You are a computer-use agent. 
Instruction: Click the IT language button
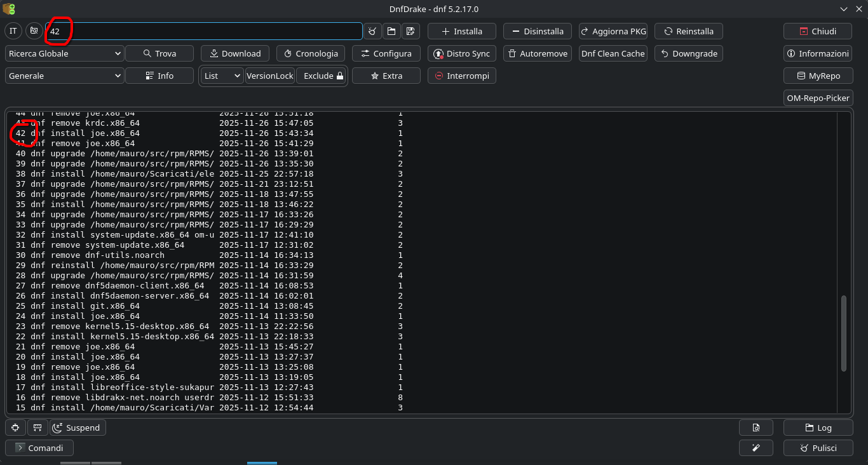(x=13, y=31)
